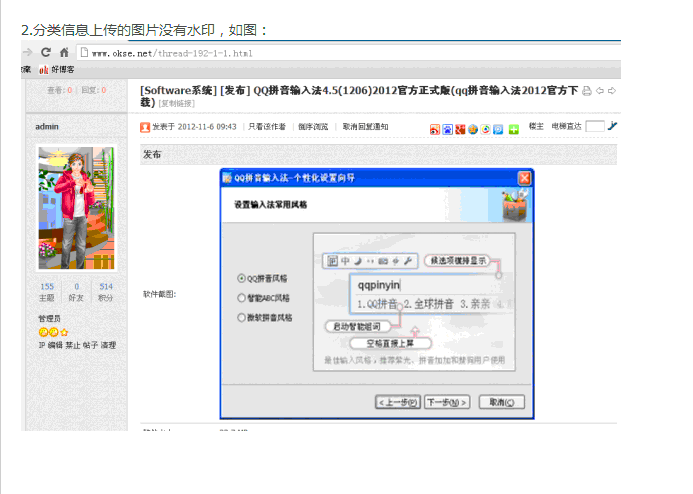This screenshot has width=693, height=494.
Task: Click the 电梯直达 floor input box
Action: [x=595, y=126]
